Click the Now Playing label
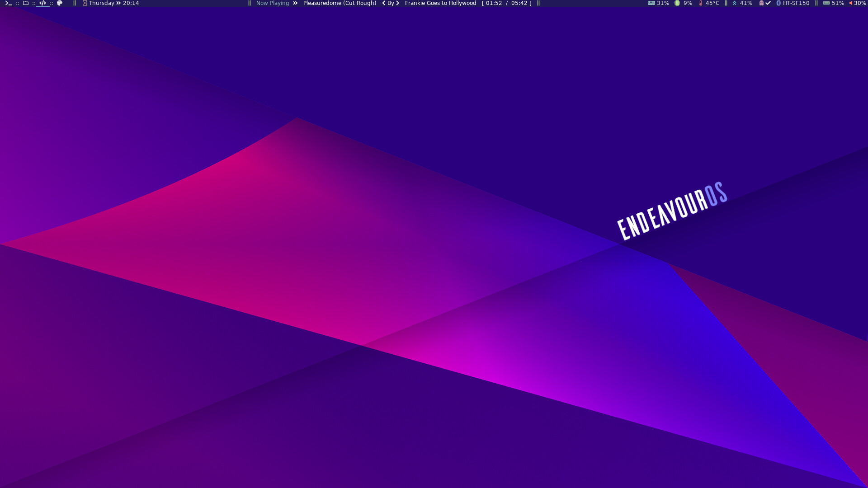The height and width of the screenshot is (488, 868). [272, 3]
